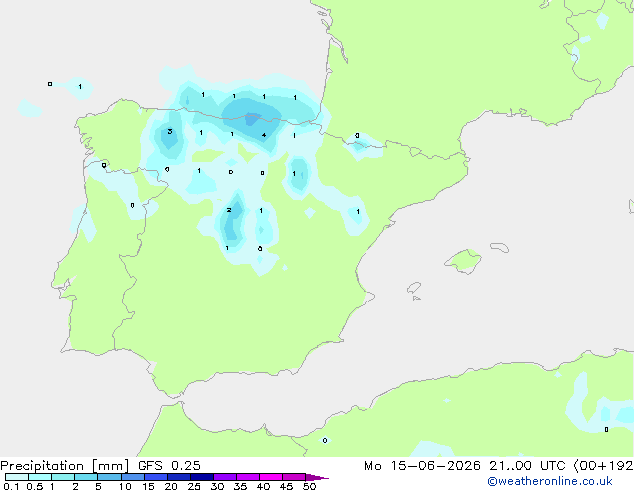Pick the 1–2 mm legend color swatch
Viewport: 634px width, 490px height.
click(63, 477)
